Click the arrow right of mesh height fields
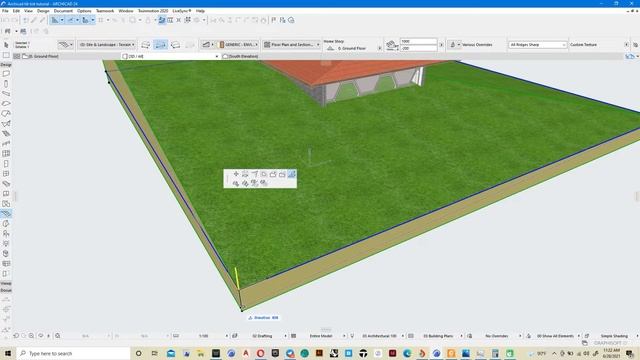 tap(441, 44)
